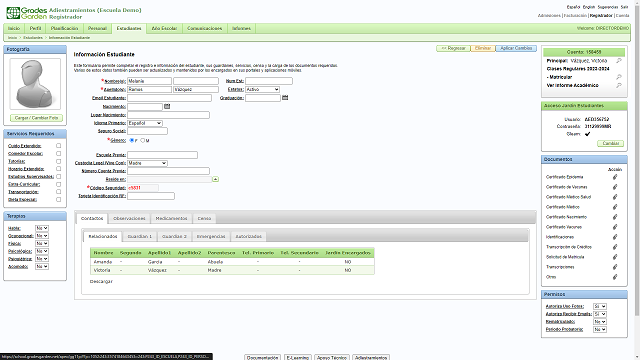The height and width of the screenshot is (360, 640).
Task: Attach file for Transcripciones
Action: pos(615,267)
